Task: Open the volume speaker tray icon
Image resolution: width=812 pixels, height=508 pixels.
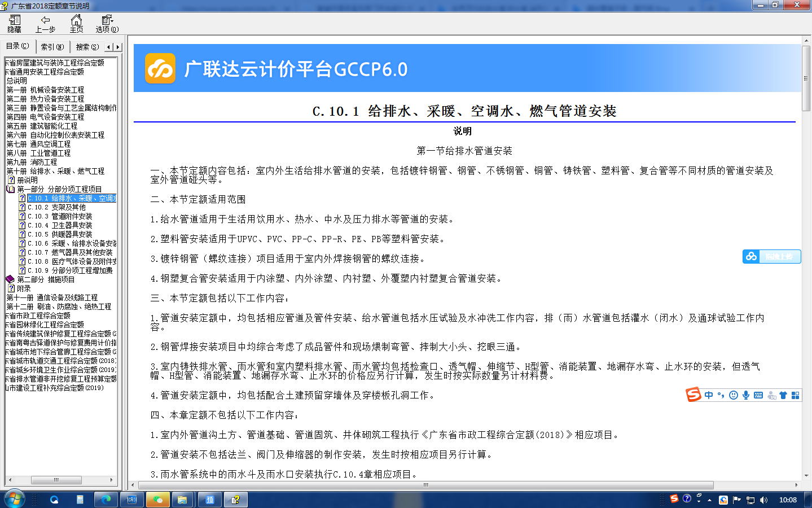Action: pos(763,500)
